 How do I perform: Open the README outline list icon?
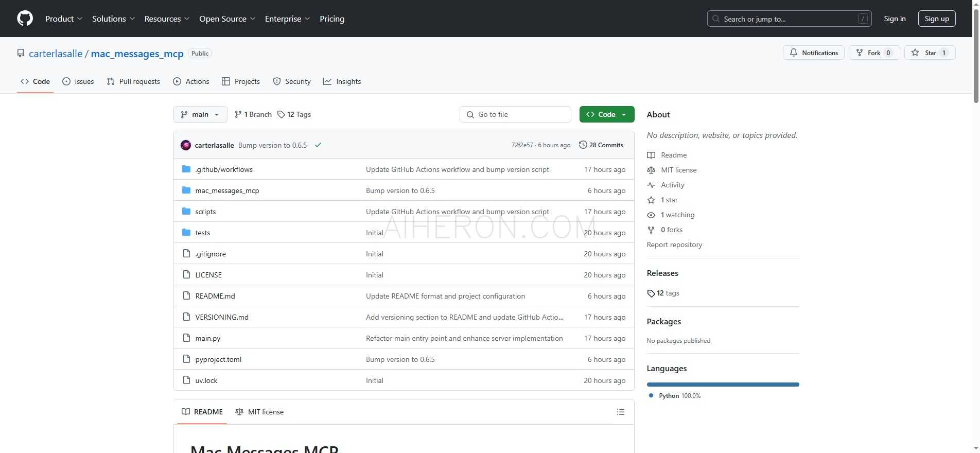621,412
